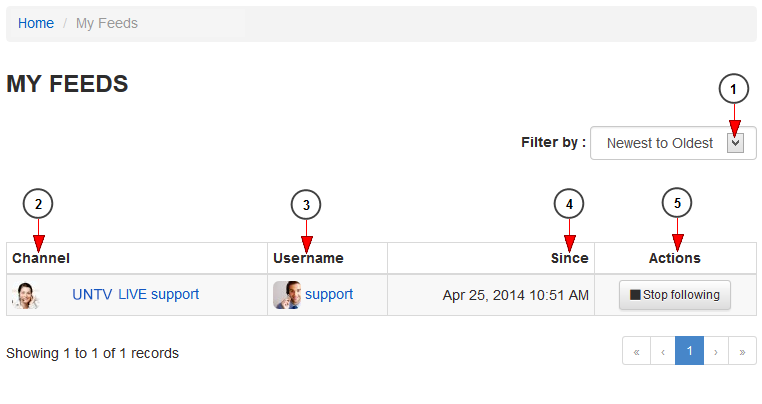Screen dimensions: 762x404
Task: Go to the previous page of records
Action: coord(663,351)
